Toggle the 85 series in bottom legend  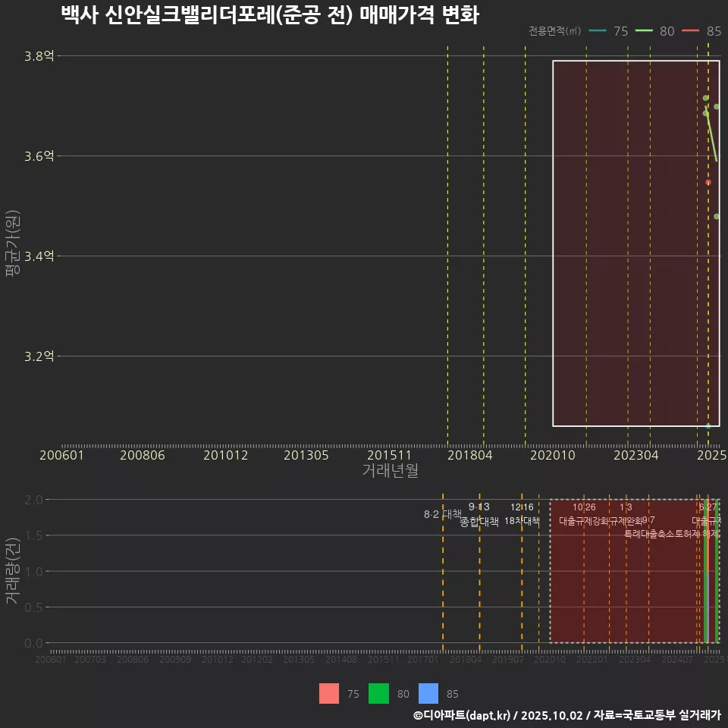pos(438,694)
